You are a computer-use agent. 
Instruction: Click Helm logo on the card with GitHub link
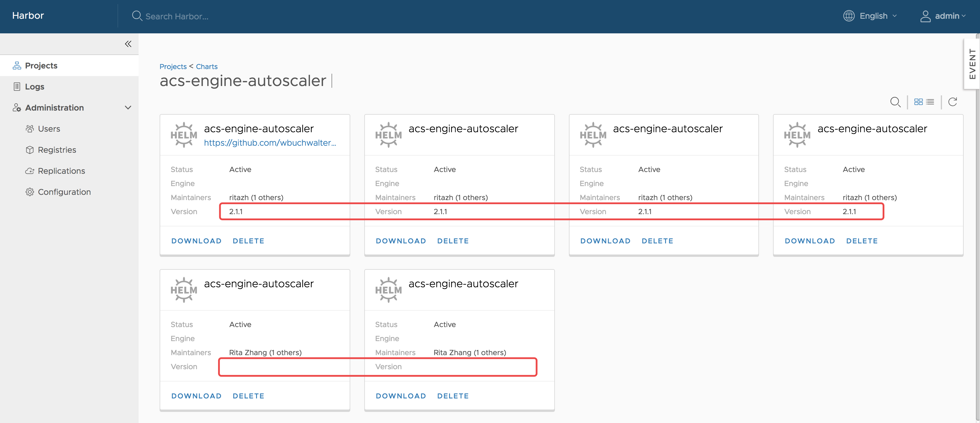(x=184, y=135)
